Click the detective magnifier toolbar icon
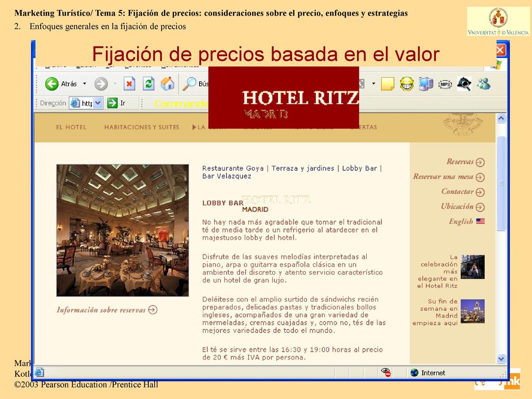The image size is (532, 399). point(464,84)
